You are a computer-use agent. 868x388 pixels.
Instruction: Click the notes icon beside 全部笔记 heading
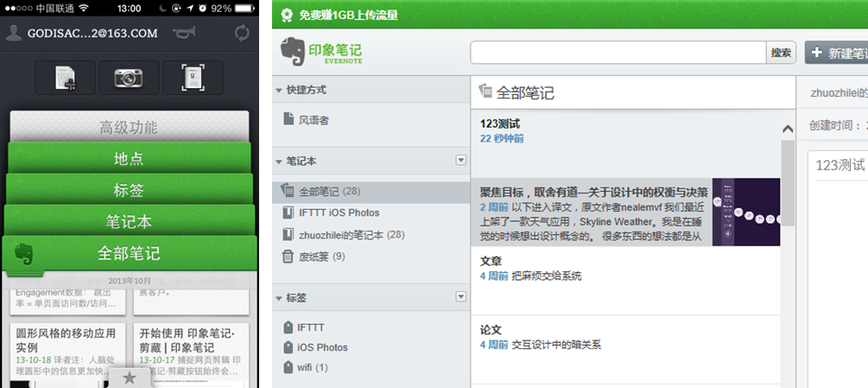pos(485,91)
